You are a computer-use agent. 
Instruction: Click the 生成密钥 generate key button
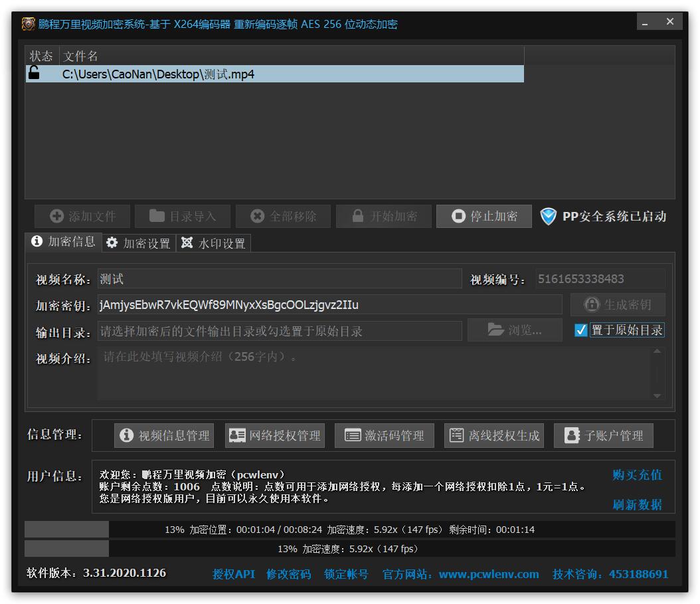pos(618,305)
